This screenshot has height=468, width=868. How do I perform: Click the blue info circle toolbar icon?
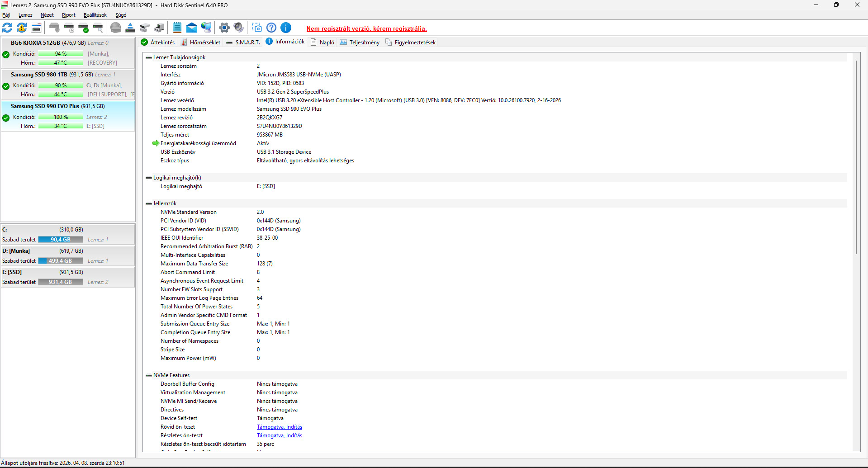[286, 28]
